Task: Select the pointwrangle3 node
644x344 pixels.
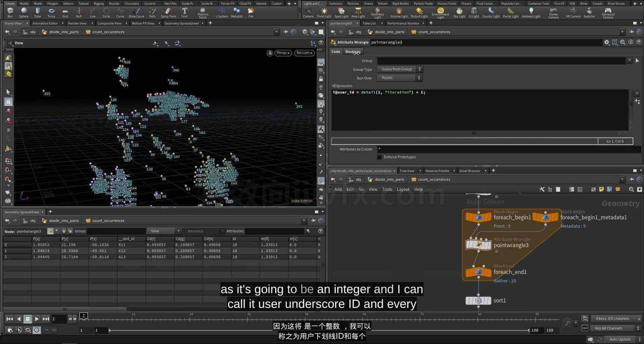Action: [x=479, y=245]
